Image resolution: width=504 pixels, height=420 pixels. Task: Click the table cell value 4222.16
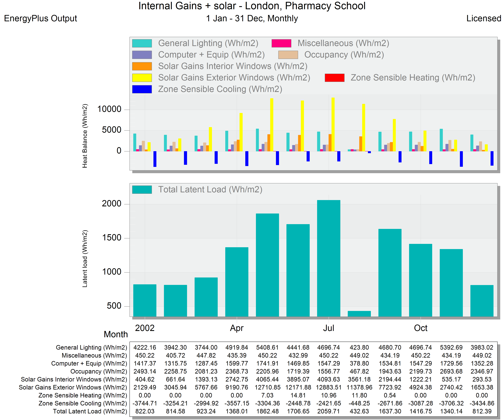[x=145, y=347]
